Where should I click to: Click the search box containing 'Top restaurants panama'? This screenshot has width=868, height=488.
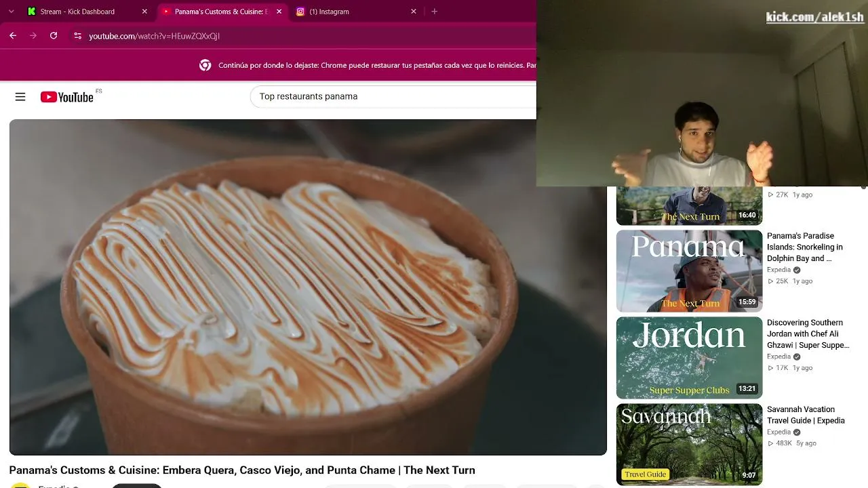coord(393,96)
